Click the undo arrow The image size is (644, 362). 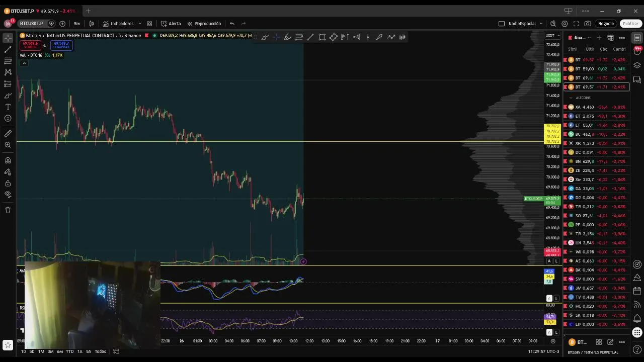(232, 24)
